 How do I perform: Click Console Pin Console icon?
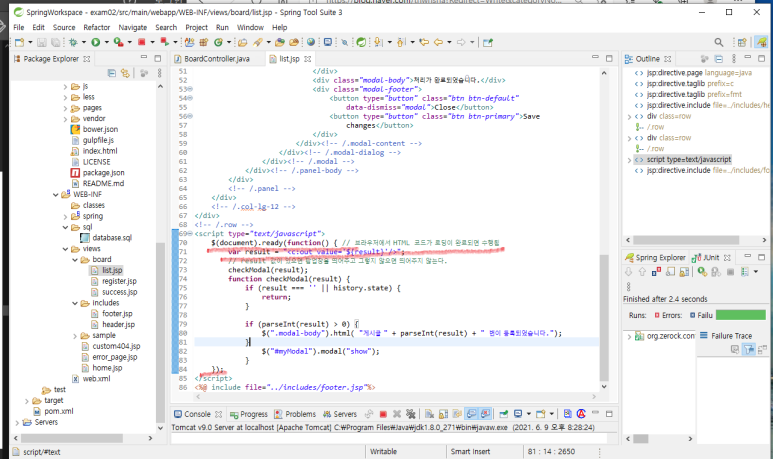pyautogui.click(x=504, y=414)
